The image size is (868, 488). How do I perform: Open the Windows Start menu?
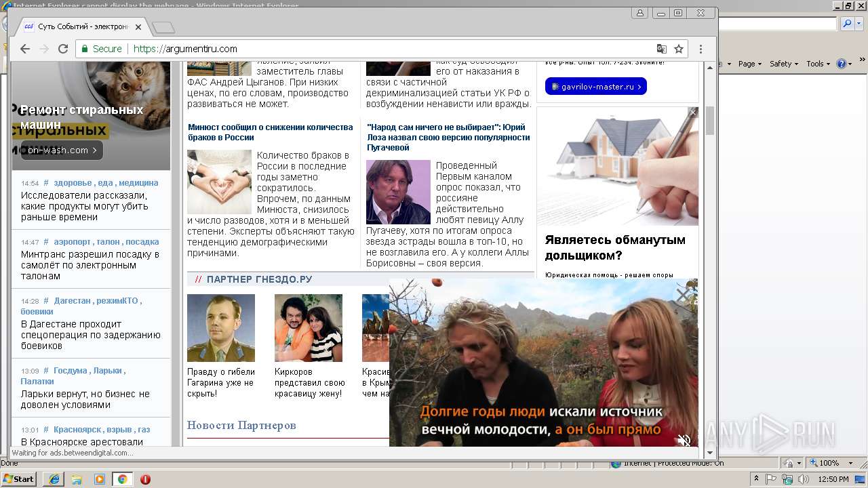[18, 479]
